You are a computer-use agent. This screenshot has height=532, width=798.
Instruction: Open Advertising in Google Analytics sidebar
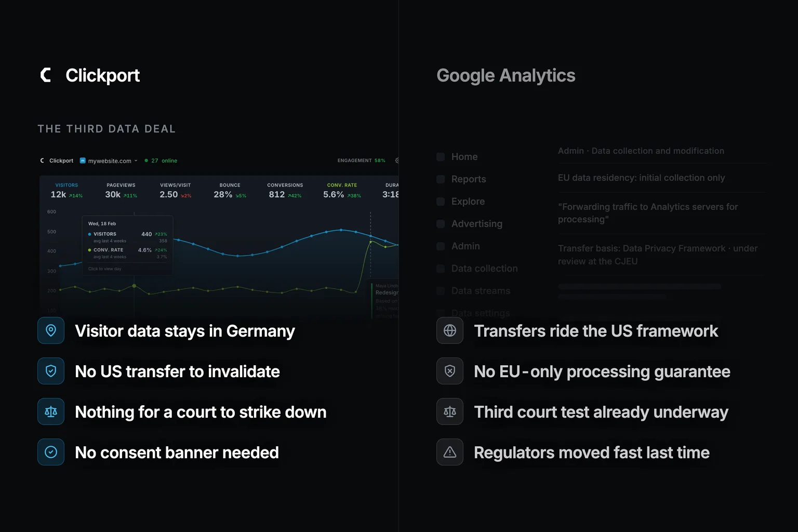point(477,224)
